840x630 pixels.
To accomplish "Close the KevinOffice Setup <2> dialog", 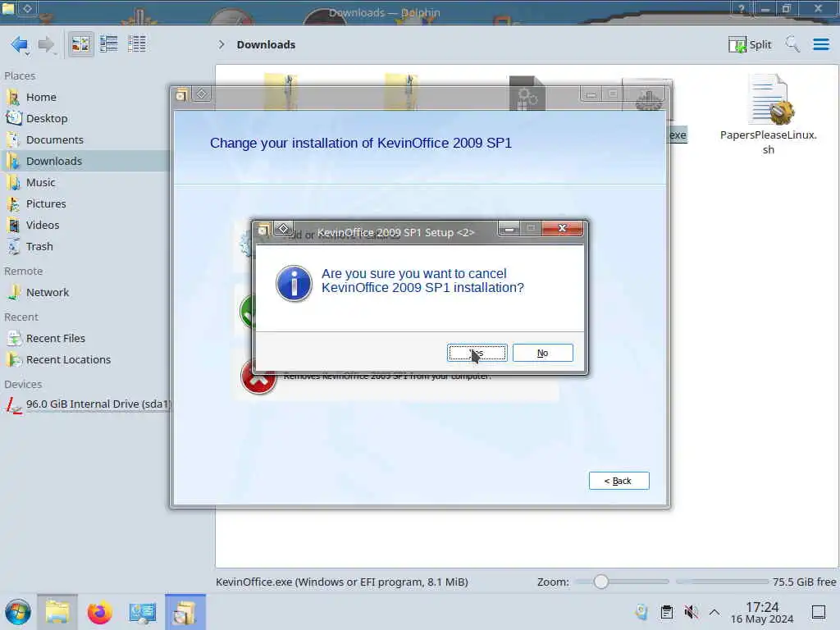I will [562, 228].
